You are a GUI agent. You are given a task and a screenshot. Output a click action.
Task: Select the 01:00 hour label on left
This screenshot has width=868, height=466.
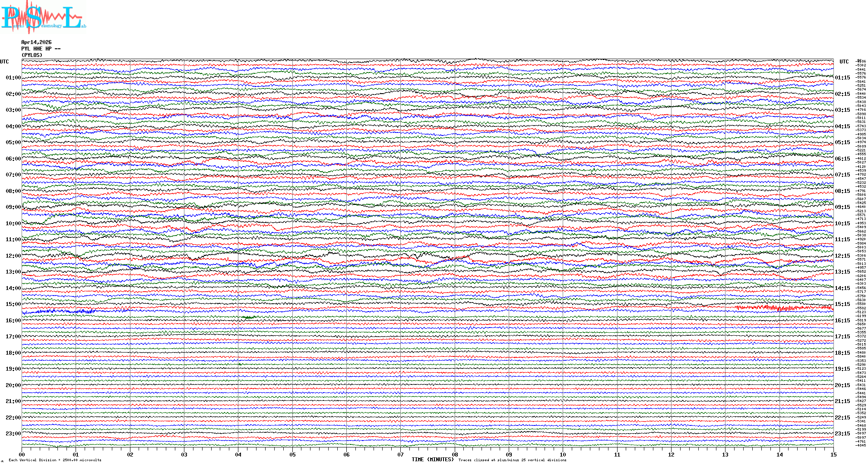(13, 78)
